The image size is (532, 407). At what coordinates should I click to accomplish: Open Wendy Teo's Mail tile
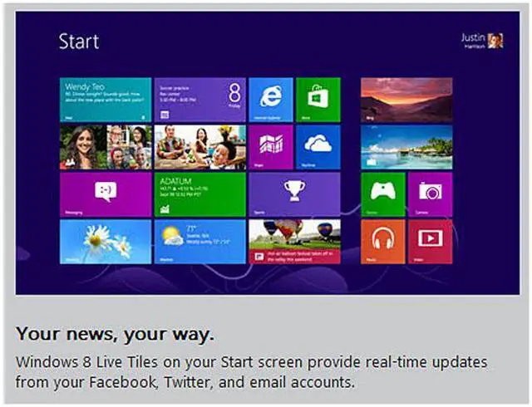106,100
